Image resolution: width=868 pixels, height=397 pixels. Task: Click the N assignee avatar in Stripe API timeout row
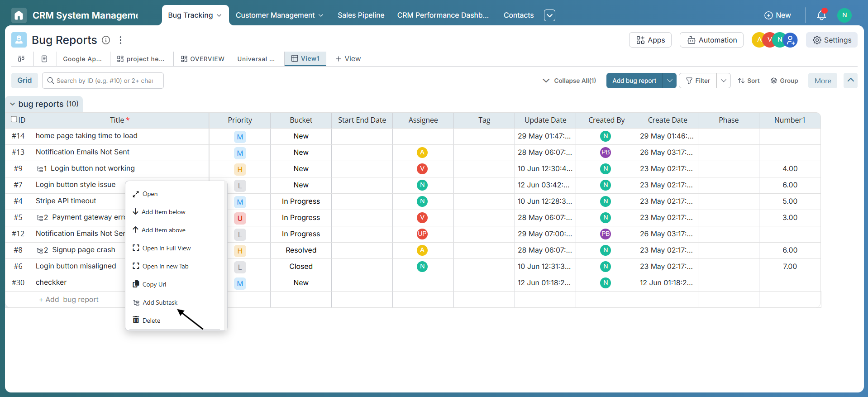click(422, 201)
